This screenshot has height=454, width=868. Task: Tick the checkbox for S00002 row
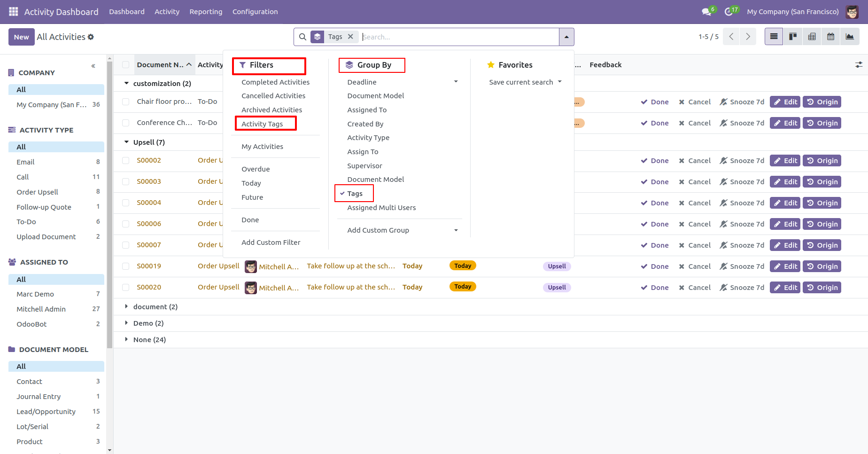125,160
